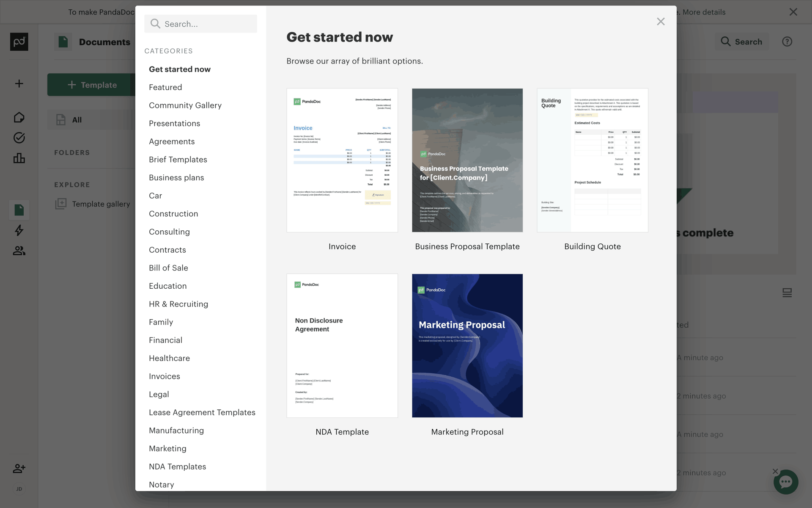Image resolution: width=812 pixels, height=508 pixels.
Task: Click the help question mark icon
Action: [787, 41]
